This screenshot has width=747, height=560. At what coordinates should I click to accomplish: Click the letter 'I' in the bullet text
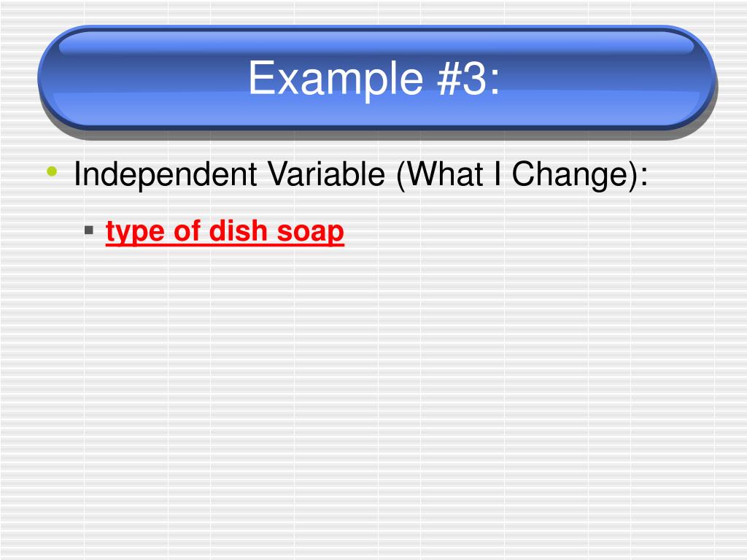pyautogui.click(x=498, y=174)
